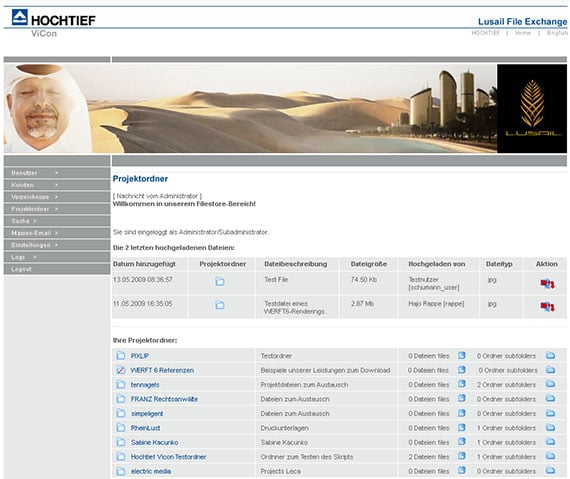Screen dimensions: 570x479
Task: Open files icon in PIXLIP row
Action: click(462, 355)
